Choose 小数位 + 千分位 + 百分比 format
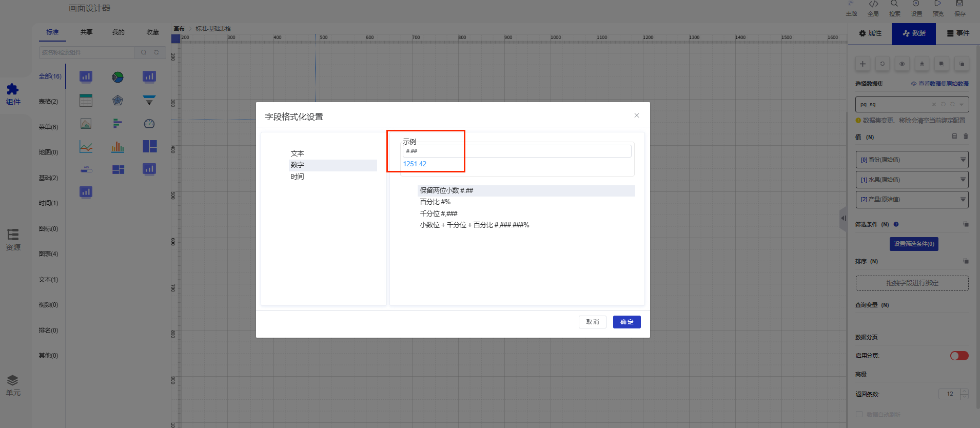Image resolution: width=980 pixels, height=428 pixels. [475, 225]
